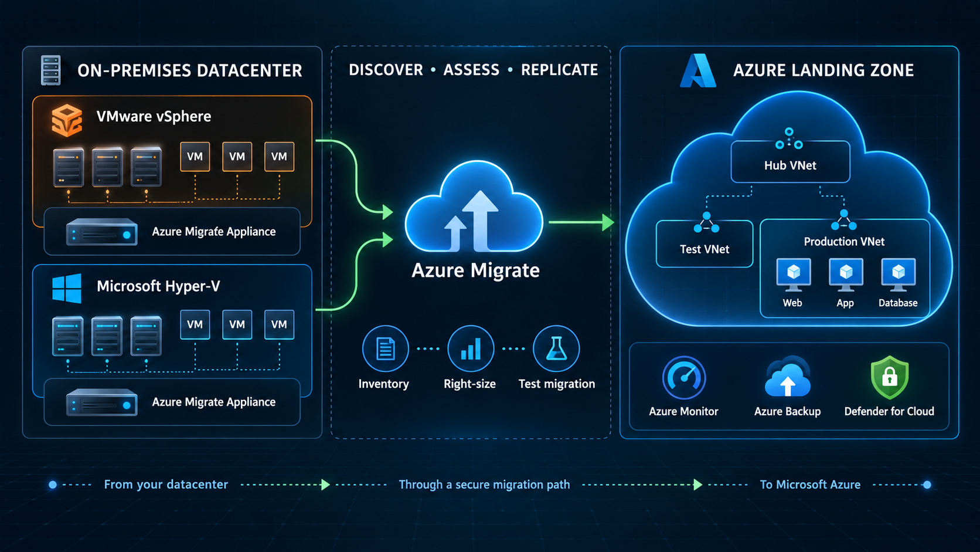Click the word "ASSESS" in the center header
The image size is (980, 552).
(x=471, y=70)
